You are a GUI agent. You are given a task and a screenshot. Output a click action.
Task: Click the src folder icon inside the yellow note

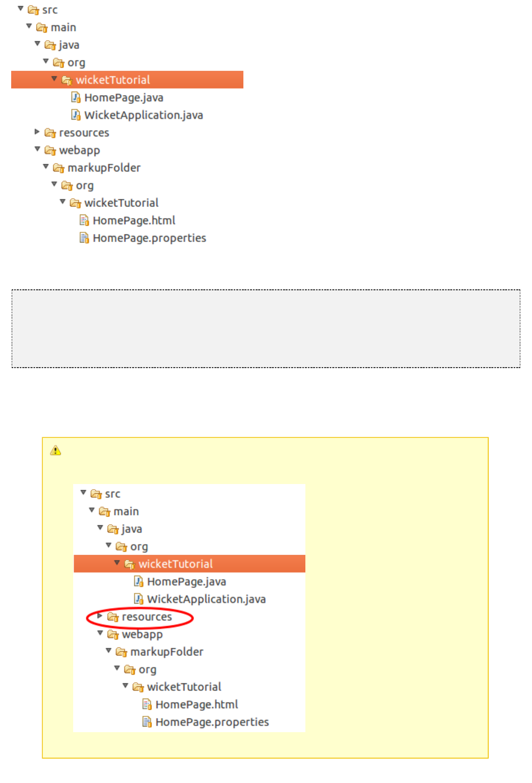[96, 494]
